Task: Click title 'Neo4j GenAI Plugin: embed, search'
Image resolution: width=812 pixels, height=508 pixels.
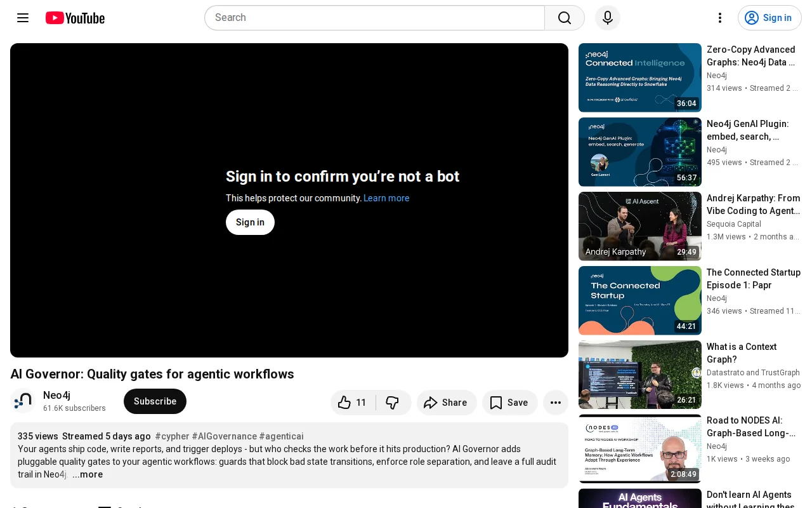Action: coord(748,130)
